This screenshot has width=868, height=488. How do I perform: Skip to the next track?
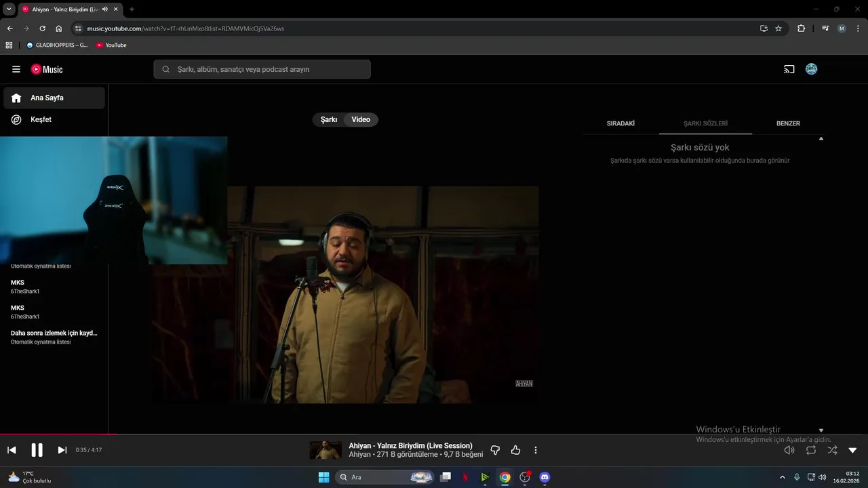[x=62, y=450]
